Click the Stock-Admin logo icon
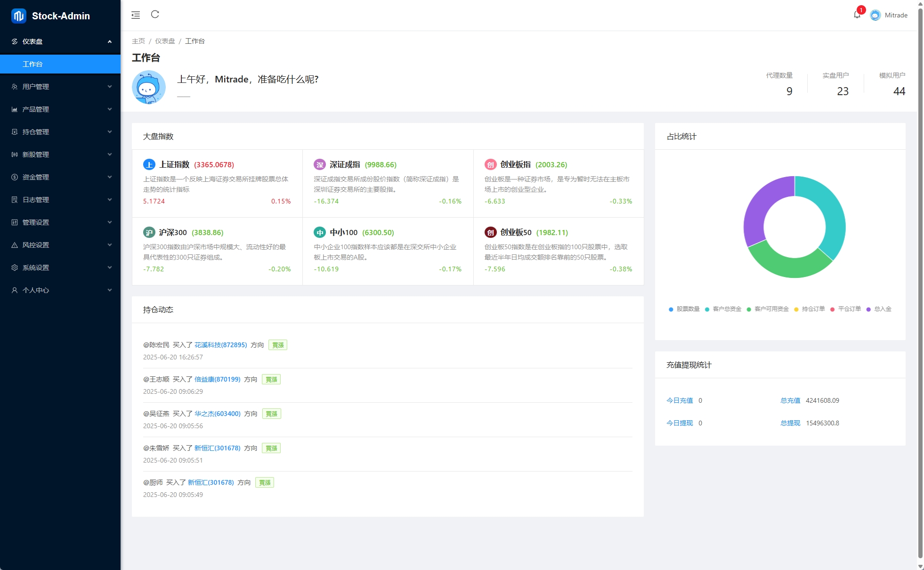This screenshot has width=924, height=570. click(x=19, y=16)
